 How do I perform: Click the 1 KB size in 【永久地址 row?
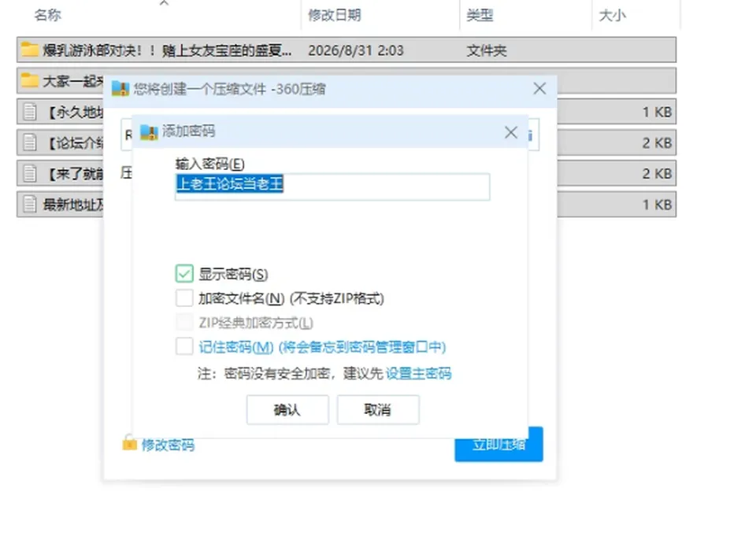[x=657, y=112]
